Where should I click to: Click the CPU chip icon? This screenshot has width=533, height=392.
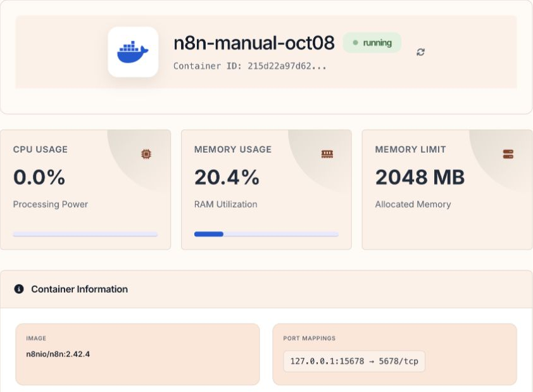coord(146,154)
